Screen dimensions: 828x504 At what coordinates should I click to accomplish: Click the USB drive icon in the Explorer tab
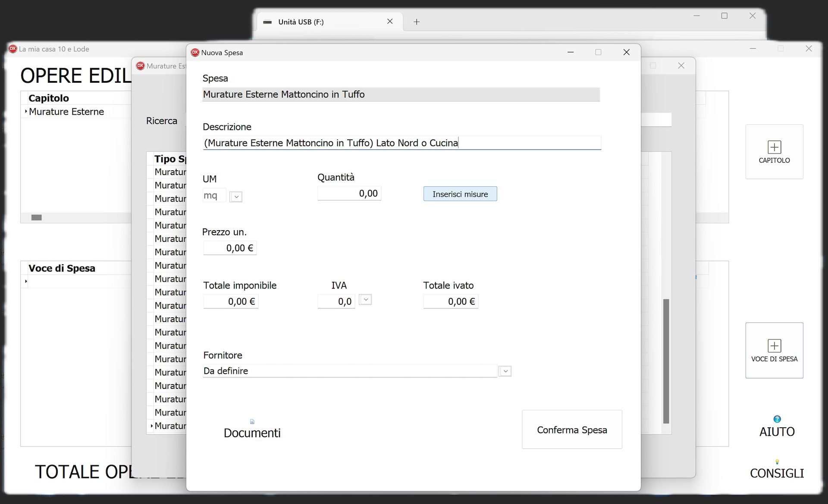(x=267, y=22)
